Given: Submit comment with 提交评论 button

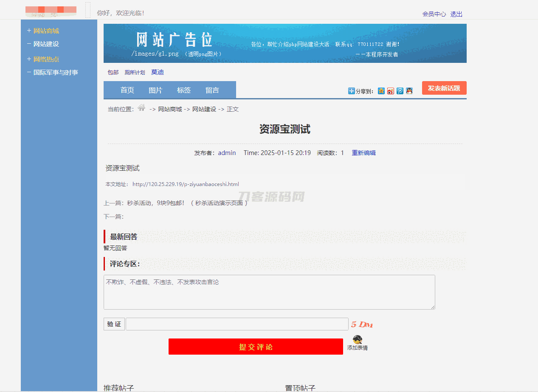Looking at the screenshot, I should coord(256,347).
